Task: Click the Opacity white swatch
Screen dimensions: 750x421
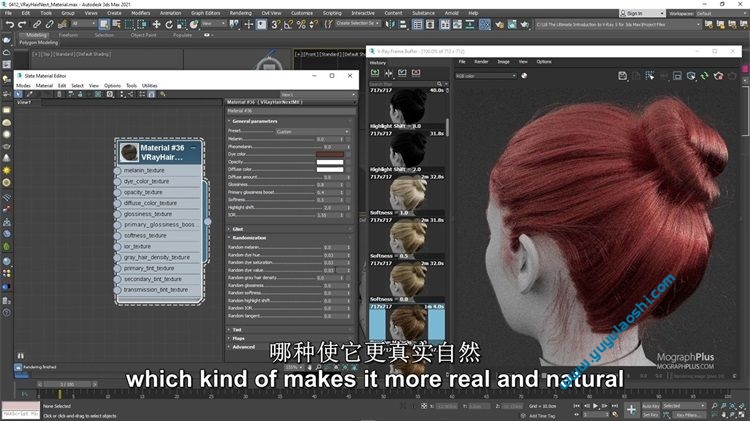Action: [330, 162]
